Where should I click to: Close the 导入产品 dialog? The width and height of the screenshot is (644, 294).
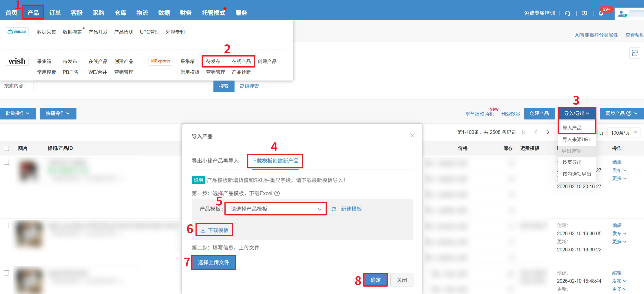[x=412, y=135]
